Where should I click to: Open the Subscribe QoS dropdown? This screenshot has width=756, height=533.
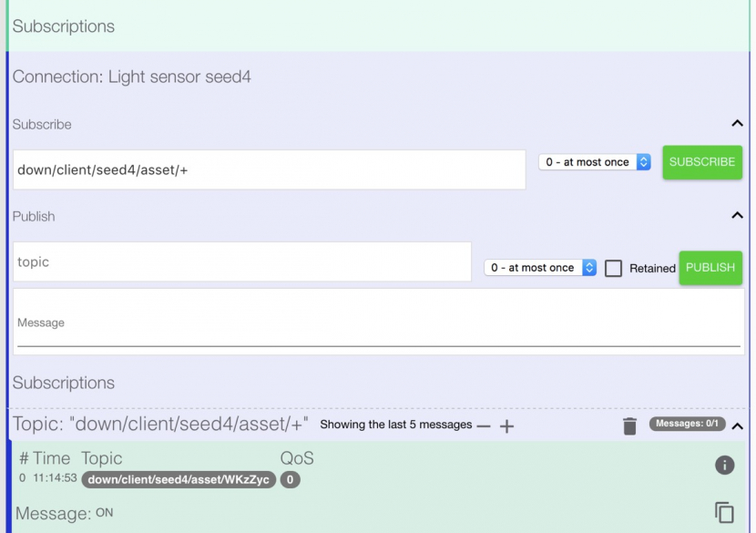click(595, 161)
